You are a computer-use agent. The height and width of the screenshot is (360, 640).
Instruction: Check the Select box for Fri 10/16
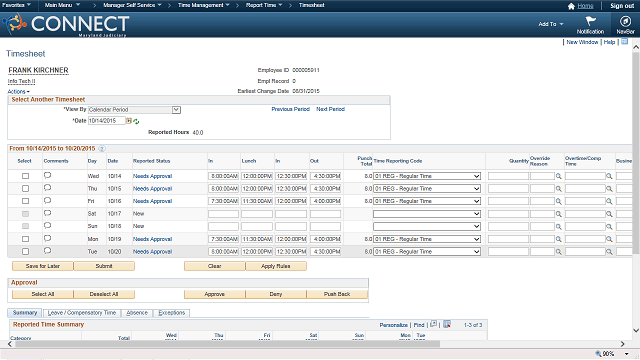pyautogui.click(x=25, y=201)
